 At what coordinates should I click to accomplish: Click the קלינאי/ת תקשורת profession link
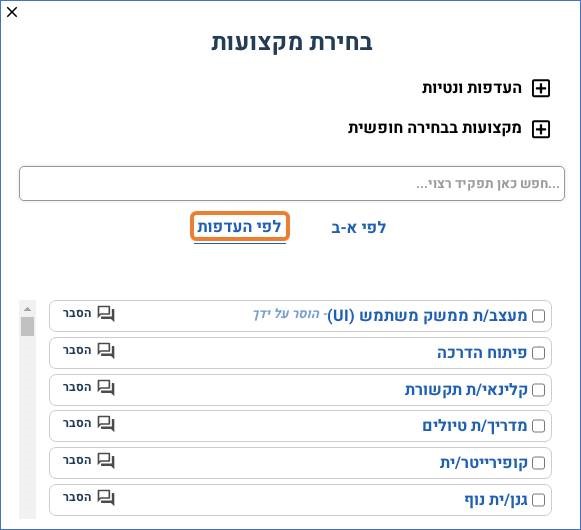click(x=466, y=390)
